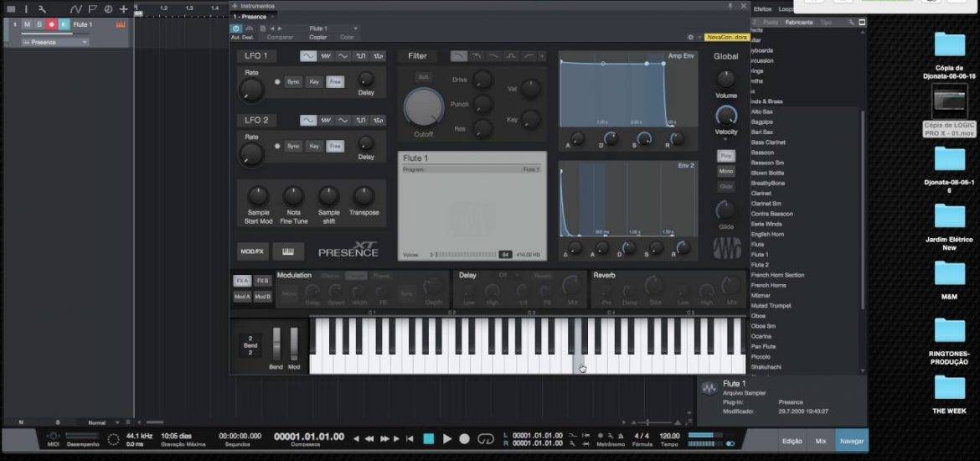Expand the filter type dropdown arrow

[542, 56]
